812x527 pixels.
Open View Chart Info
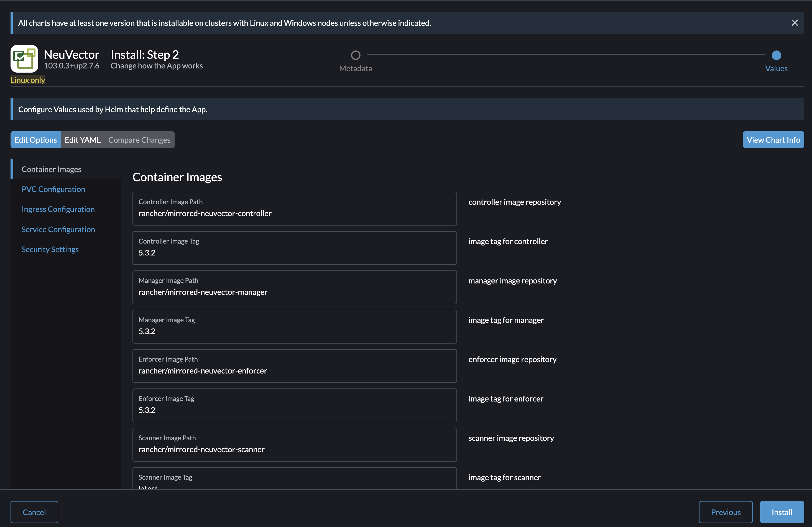773,140
